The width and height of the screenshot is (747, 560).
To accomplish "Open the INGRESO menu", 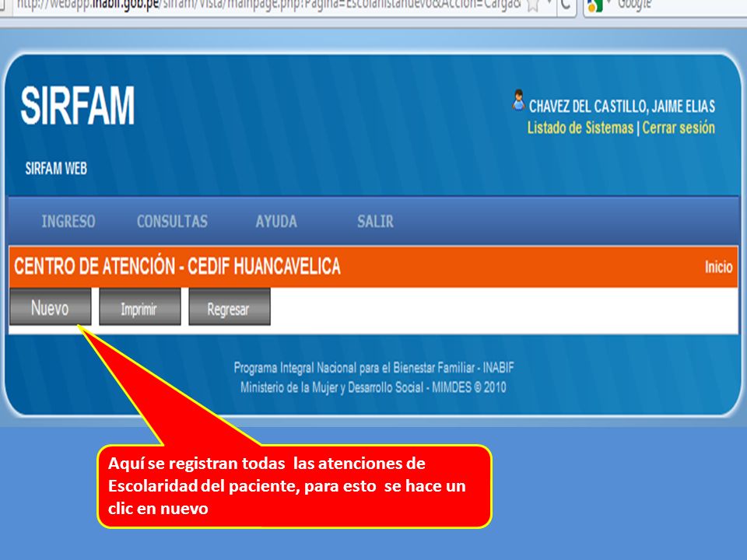I will click(x=68, y=222).
